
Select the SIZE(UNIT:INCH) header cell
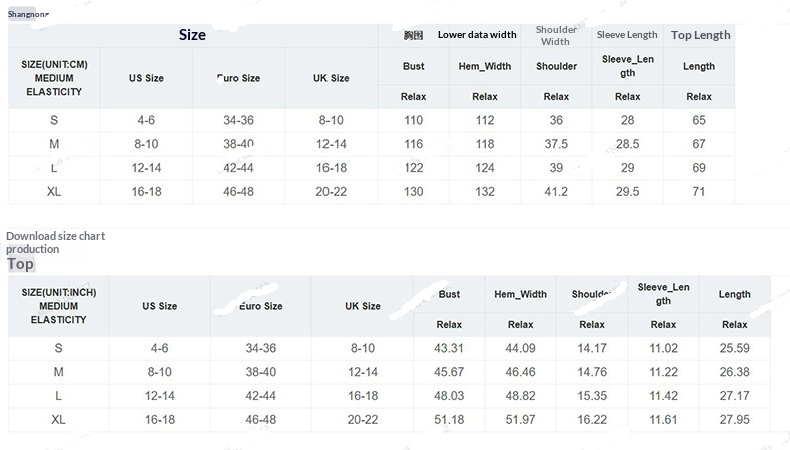(x=59, y=306)
